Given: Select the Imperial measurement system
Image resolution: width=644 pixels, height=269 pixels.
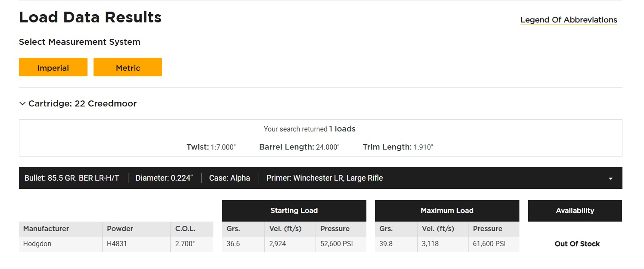Looking at the screenshot, I should coord(53,68).
